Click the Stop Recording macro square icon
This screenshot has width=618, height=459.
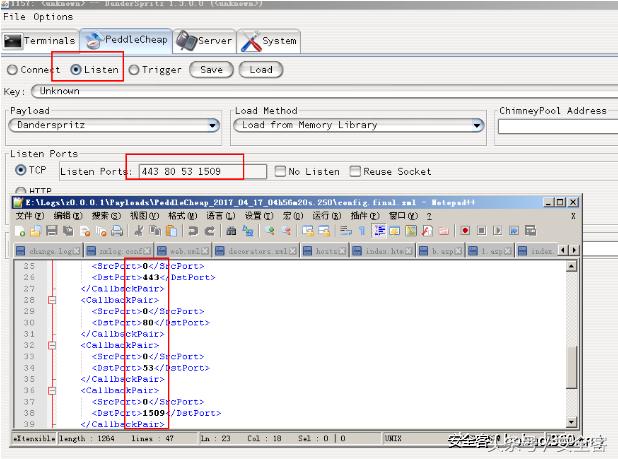[481, 231]
